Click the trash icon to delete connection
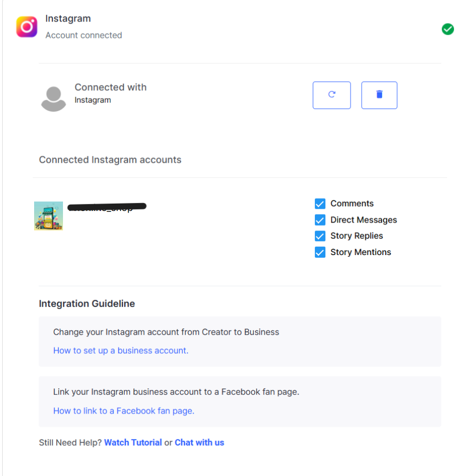Image resolution: width=476 pixels, height=476 pixels. [x=379, y=95]
